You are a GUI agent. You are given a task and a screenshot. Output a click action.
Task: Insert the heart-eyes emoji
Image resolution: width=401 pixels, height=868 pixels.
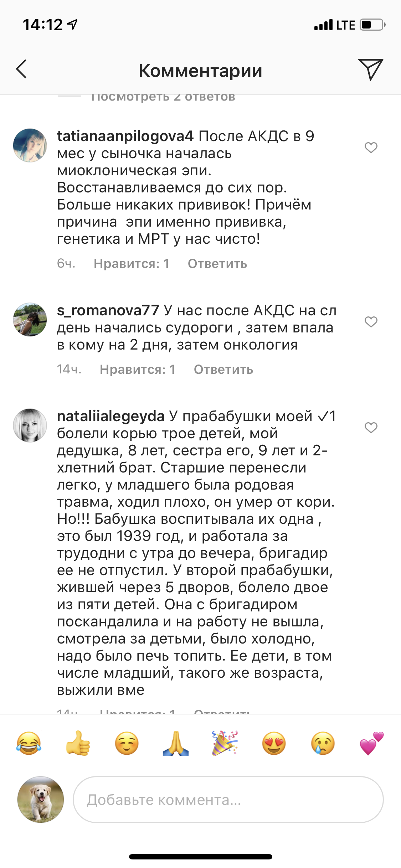coord(274,744)
